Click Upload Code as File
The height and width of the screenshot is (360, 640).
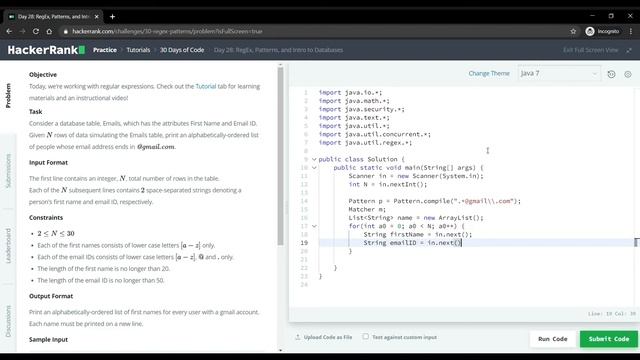coord(328,337)
